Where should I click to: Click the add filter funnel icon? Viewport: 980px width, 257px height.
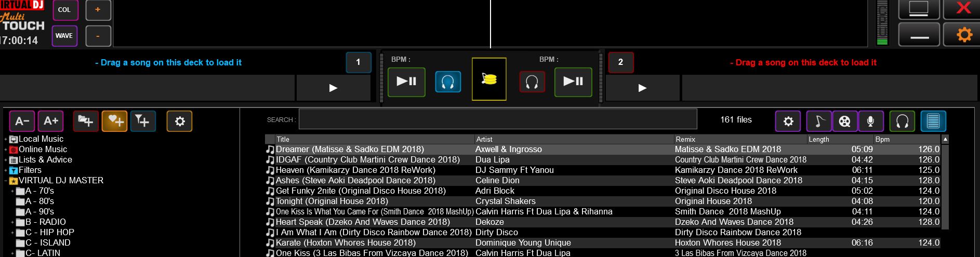coord(142,121)
